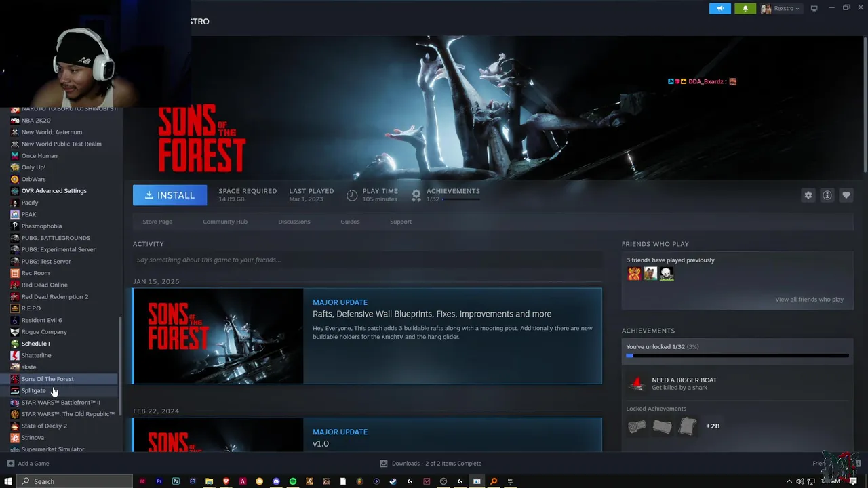Viewport: 868px width, 488px height.
Task: Click Add a Game plus button
Action: (x=10, y=464)
